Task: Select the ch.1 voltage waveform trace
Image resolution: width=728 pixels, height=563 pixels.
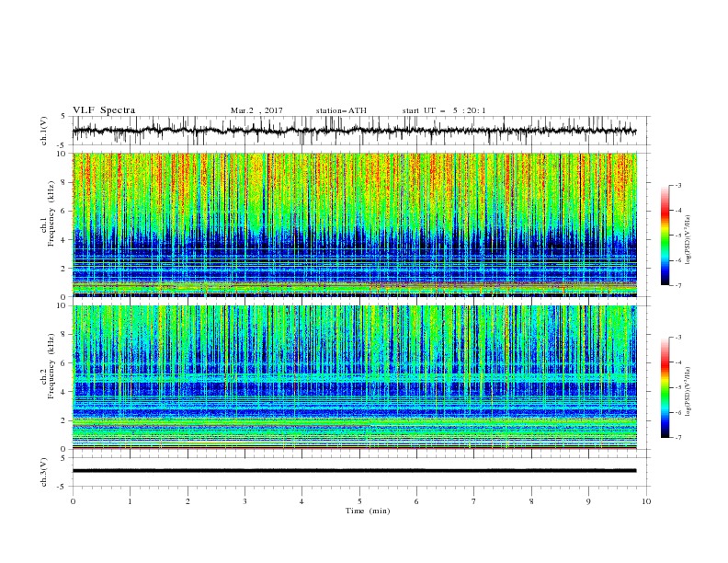Action: (x=354, y=131)
